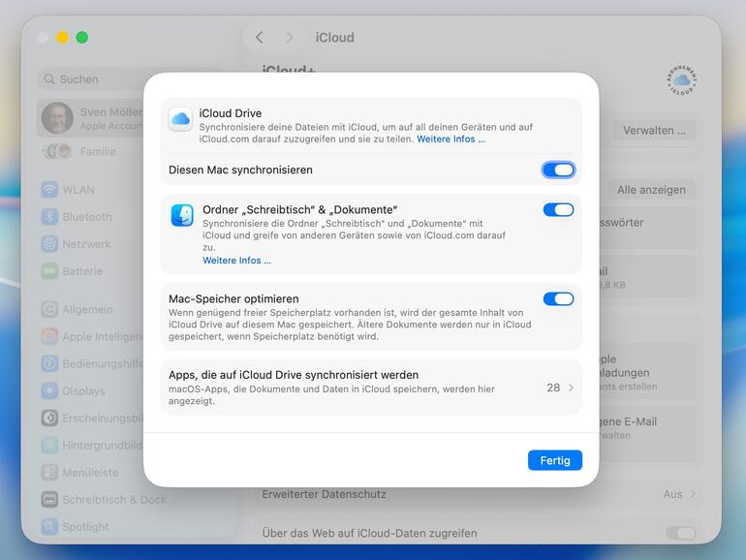746x560 pixels.
Task: Click the Verwalten button behind the dialog
Action: point(654,131)
